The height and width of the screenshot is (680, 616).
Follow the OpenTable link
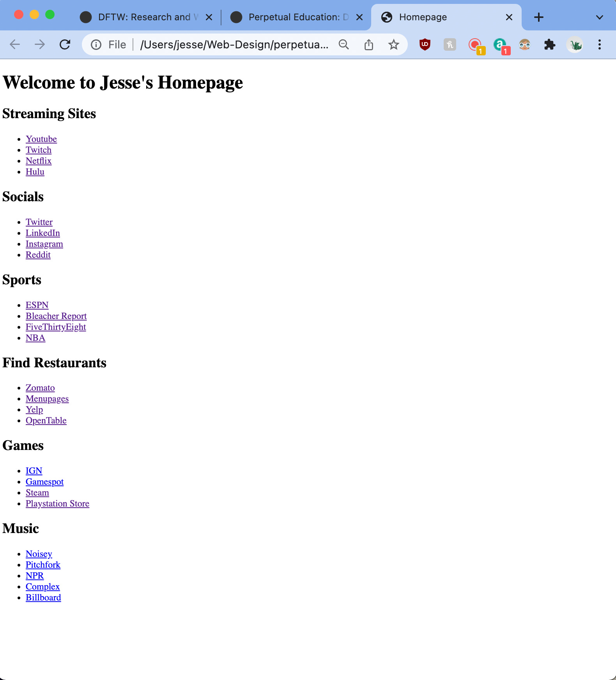[x=46, y=420]
